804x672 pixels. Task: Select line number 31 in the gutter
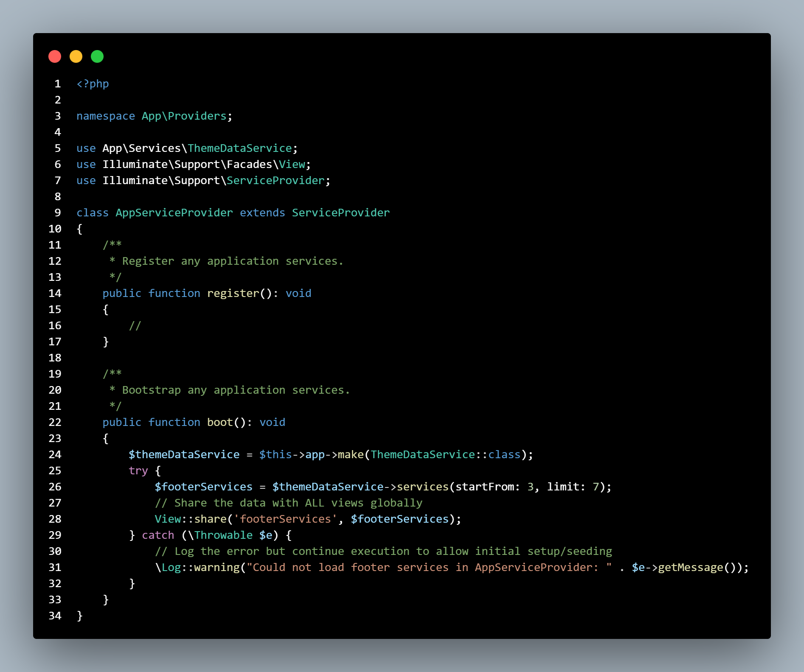[x=54, y=567]
